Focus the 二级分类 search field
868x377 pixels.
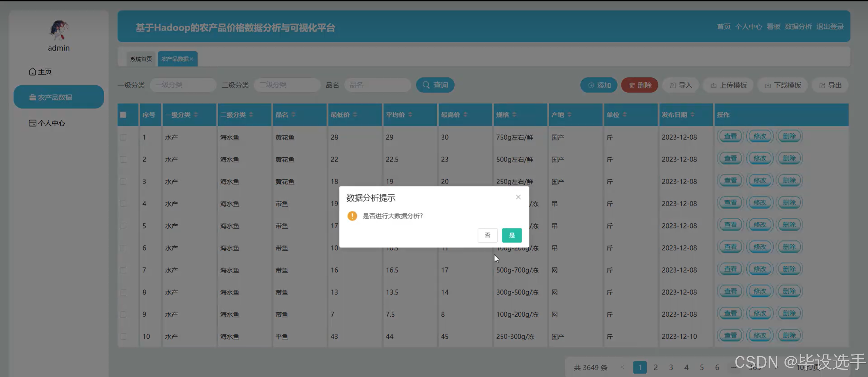[x=287, y=85]
